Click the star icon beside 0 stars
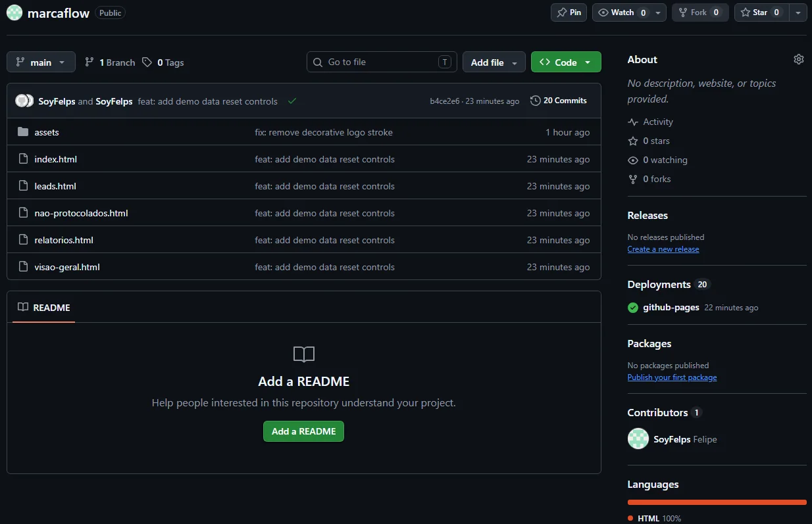The image size is (812, 524). (633, 141)
